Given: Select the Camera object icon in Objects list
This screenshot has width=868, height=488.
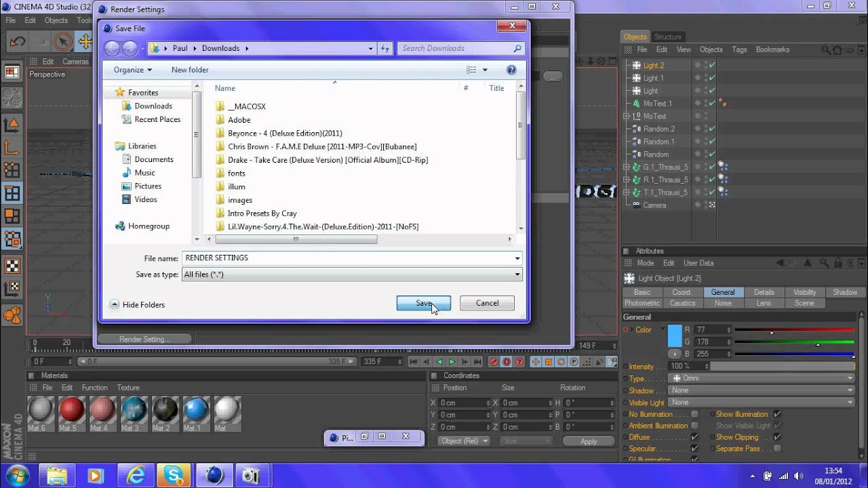Looking at the screenshot, I should pyautogui.click(x=636, y=205).
